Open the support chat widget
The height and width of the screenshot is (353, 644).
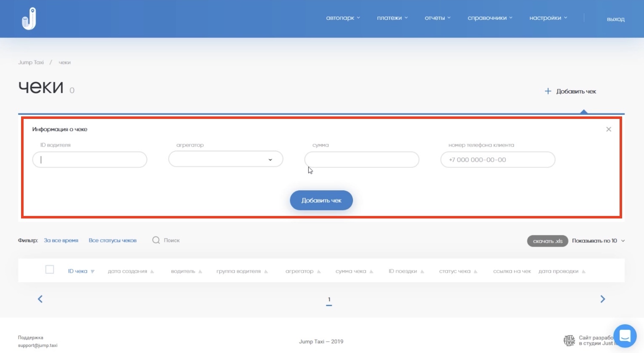pyautogui.click(x=625, y=336)
